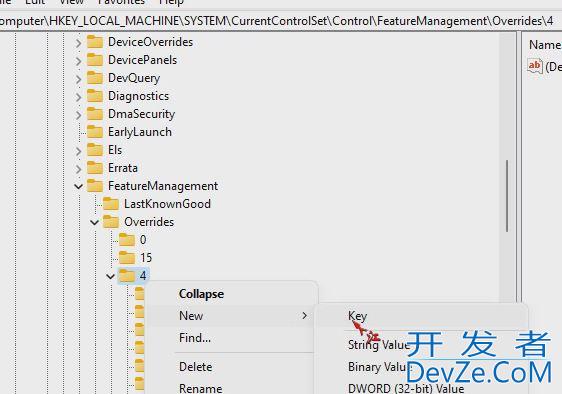Click the LastKnownGood folder icon
The image size is (562, 394).
(x=111, y=204)
